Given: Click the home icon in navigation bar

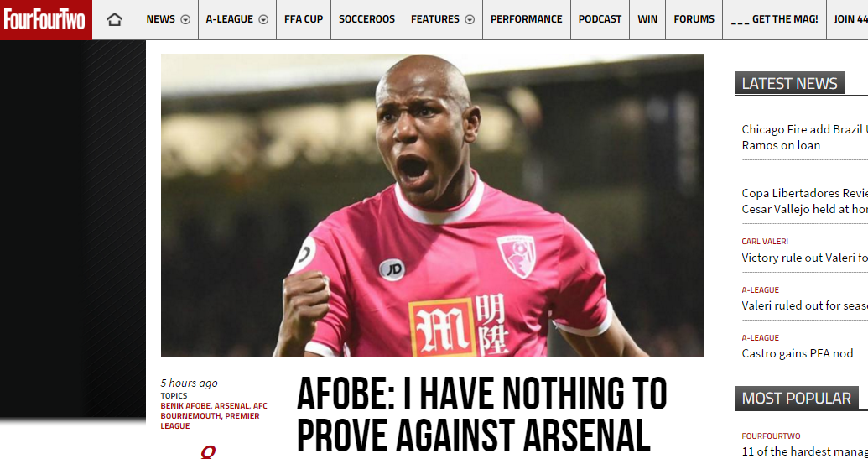Looking at the screenshot, I should pos(115,20).
